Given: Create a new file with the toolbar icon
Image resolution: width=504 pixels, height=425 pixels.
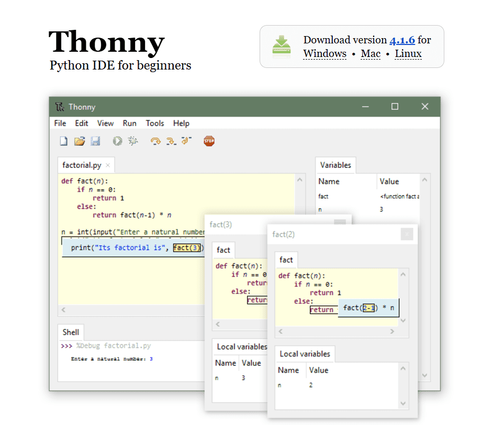Looking at the screenshot, I should point(64,141).
